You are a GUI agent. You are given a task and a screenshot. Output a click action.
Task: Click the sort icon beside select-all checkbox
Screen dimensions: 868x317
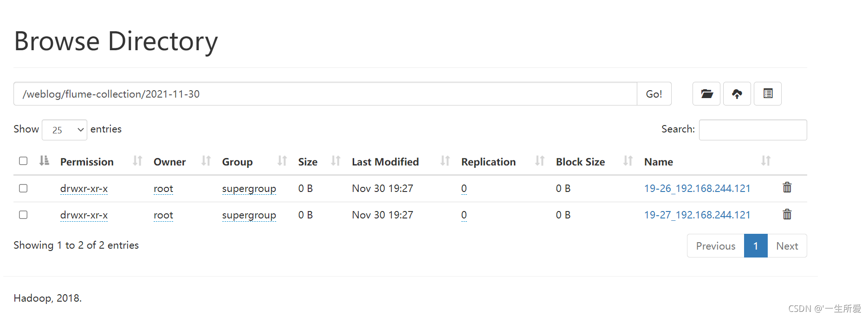(x=44, y=161)
